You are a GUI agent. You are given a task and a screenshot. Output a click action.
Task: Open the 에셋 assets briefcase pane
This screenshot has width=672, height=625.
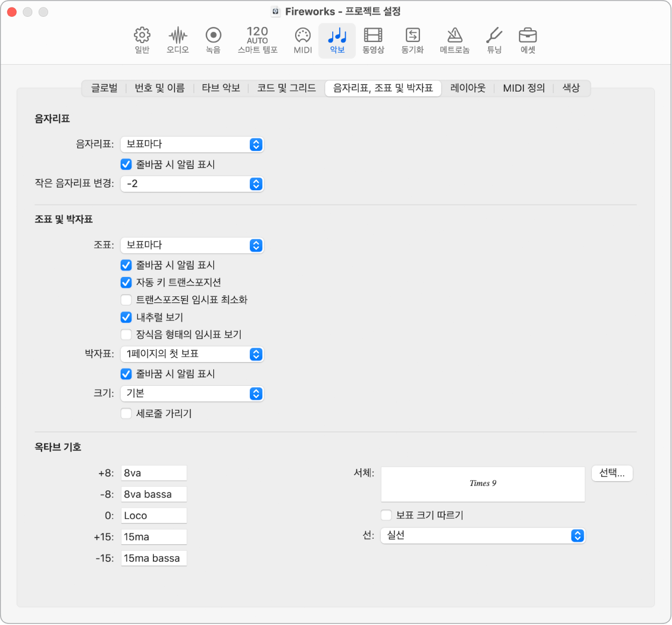pos(528,41)
